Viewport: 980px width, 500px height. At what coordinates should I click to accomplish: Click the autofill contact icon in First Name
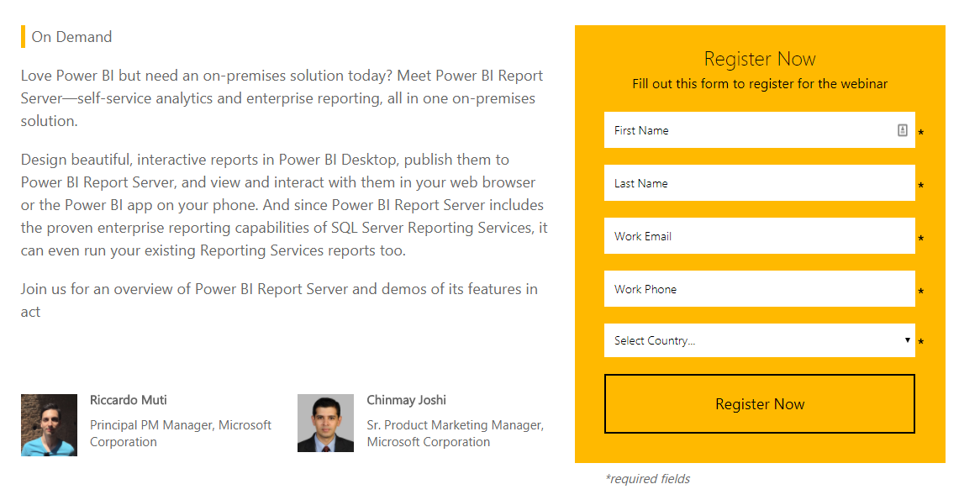[902, 130]
